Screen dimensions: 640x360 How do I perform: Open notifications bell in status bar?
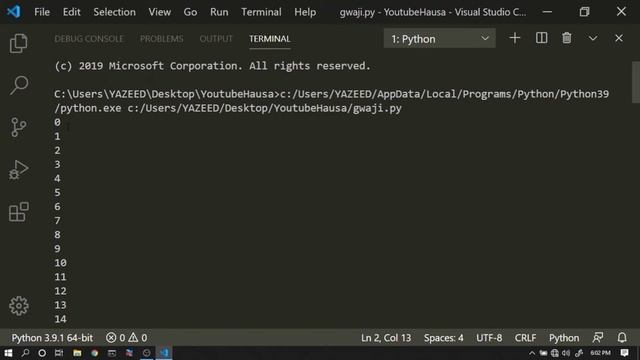pos(622,338)
